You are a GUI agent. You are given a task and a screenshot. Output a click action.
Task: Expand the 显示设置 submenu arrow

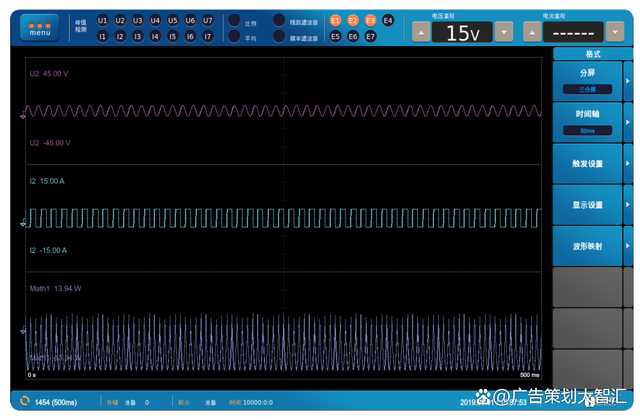click(628, 205)
